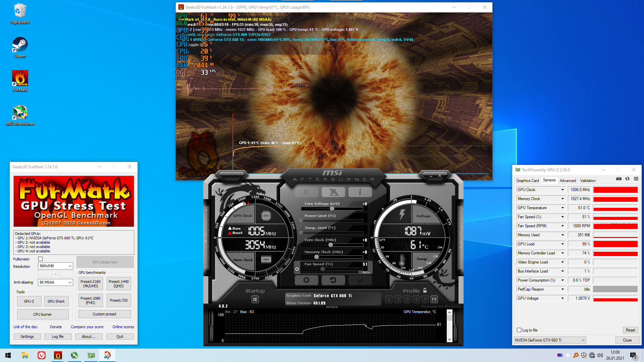Image resolution: width=644 pixels, height=362 pixels.
Task: Check Log to file in GPU-Z
Action: point(519,330)
